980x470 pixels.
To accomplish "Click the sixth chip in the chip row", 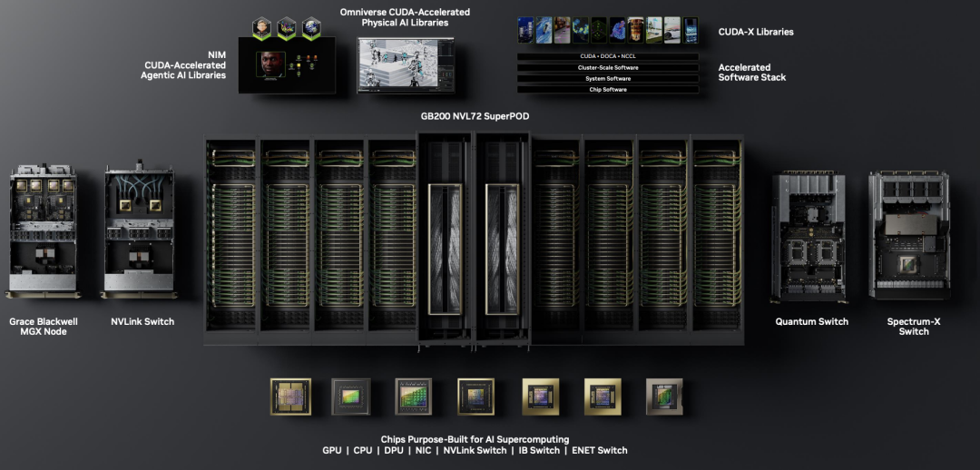I will point(603,397).
